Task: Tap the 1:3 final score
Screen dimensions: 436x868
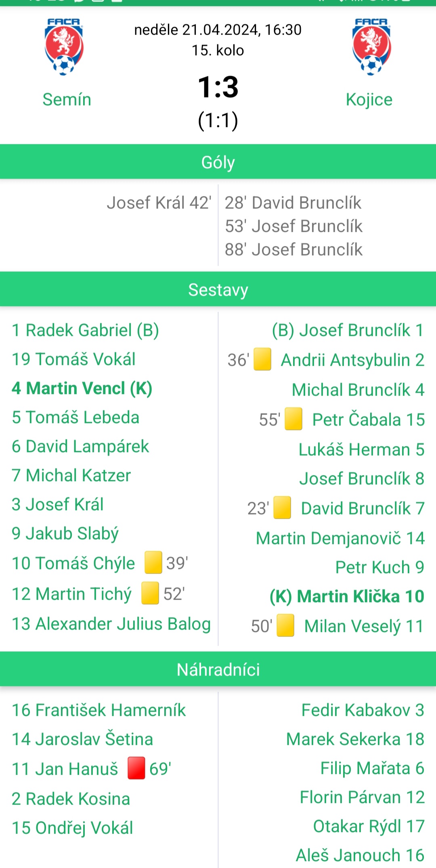Action: (218, 87)
